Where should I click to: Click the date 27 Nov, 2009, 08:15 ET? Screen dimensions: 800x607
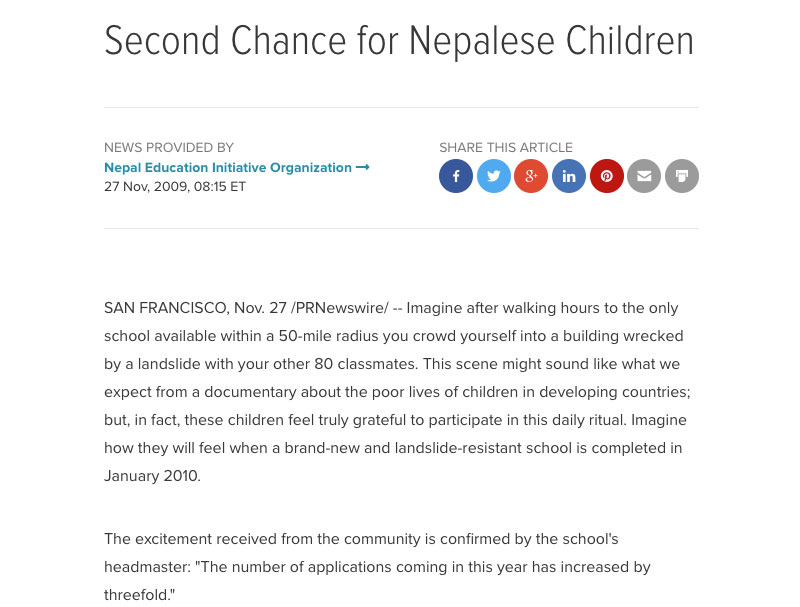coord(175,186)
